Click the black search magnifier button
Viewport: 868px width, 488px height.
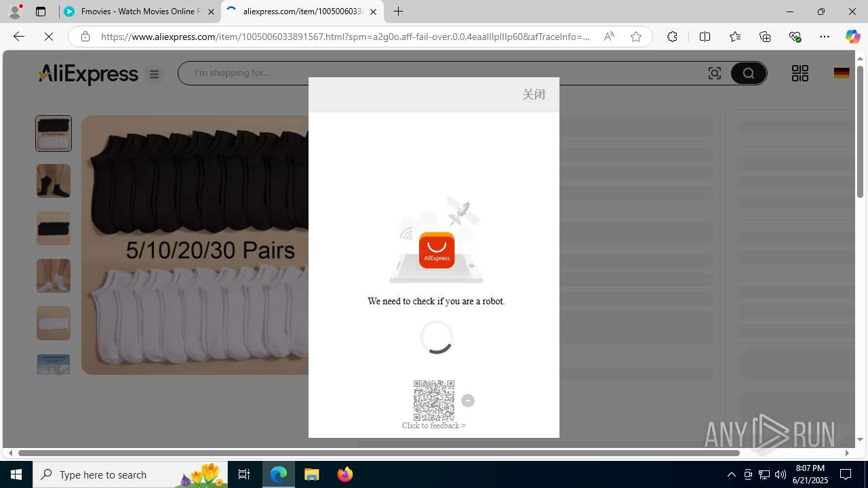point(748,73)
